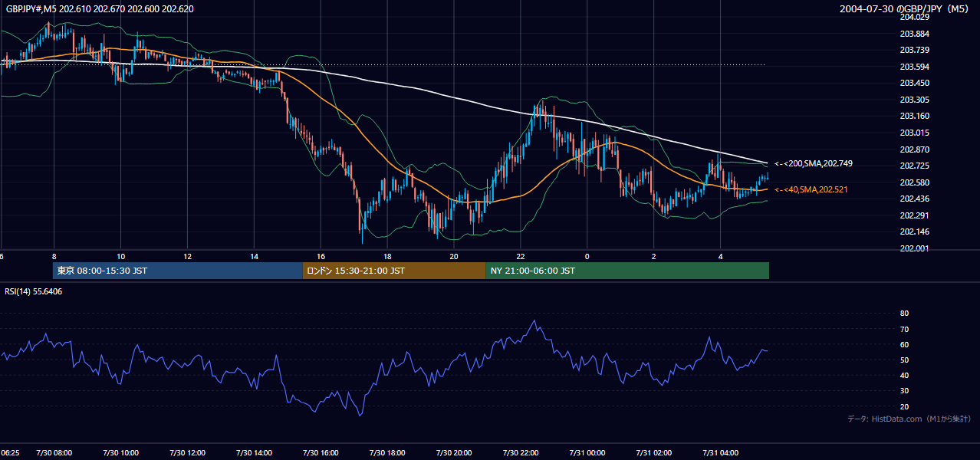Click price axis label 202.001

tap(915, 248)
